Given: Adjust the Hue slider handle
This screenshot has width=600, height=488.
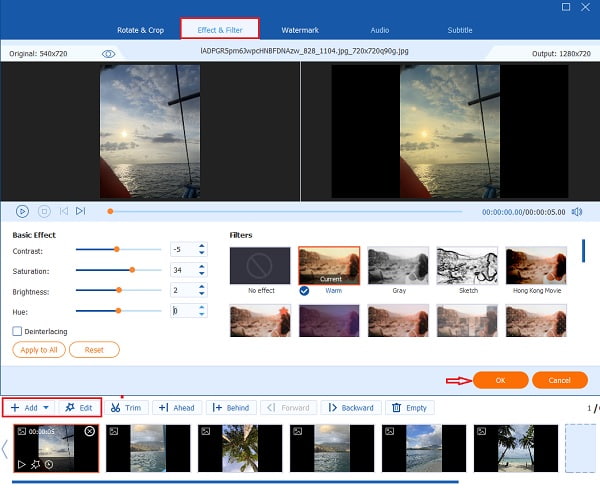Looking at the screenshot, I should coord(118,311).
